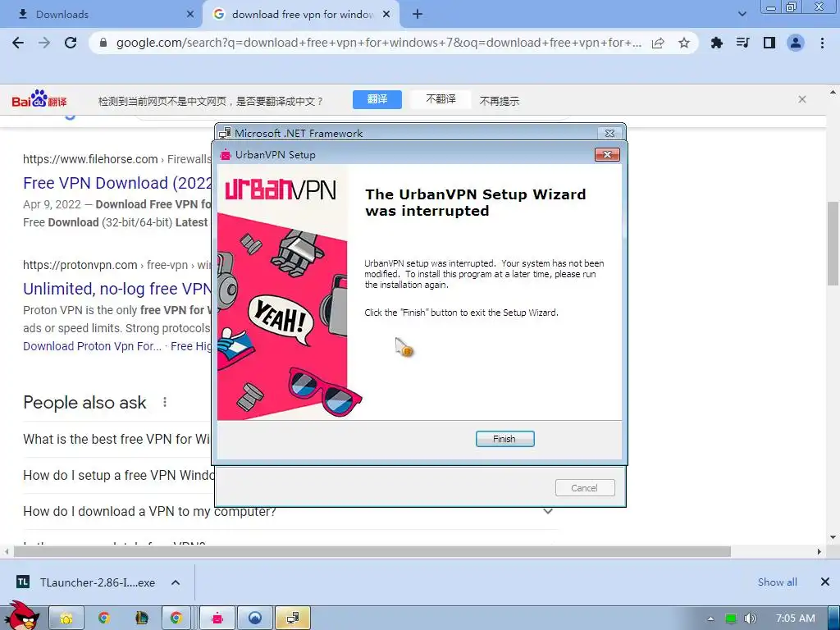Go back to previous page in Chrome
840x630 pixels.
[x=18, y=43]
